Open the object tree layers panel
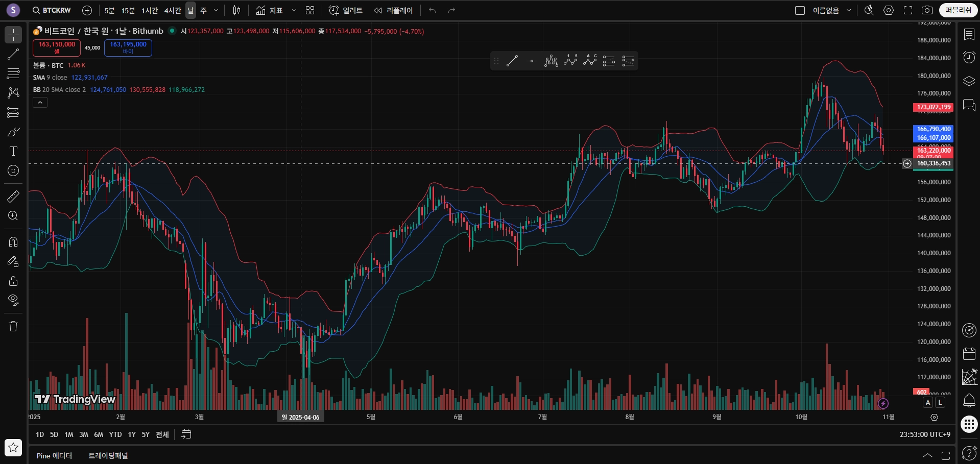 969,81
